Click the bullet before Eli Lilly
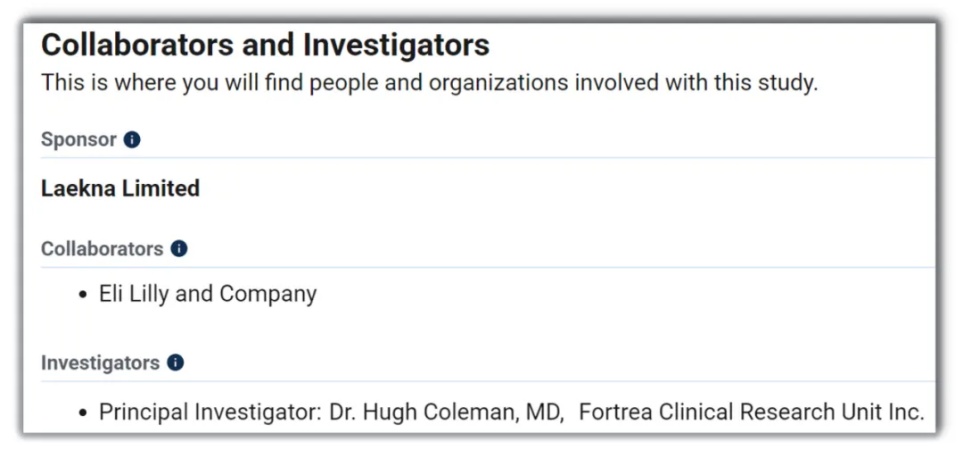The height and width of the screenshot is (450, 964). [84, 295]
